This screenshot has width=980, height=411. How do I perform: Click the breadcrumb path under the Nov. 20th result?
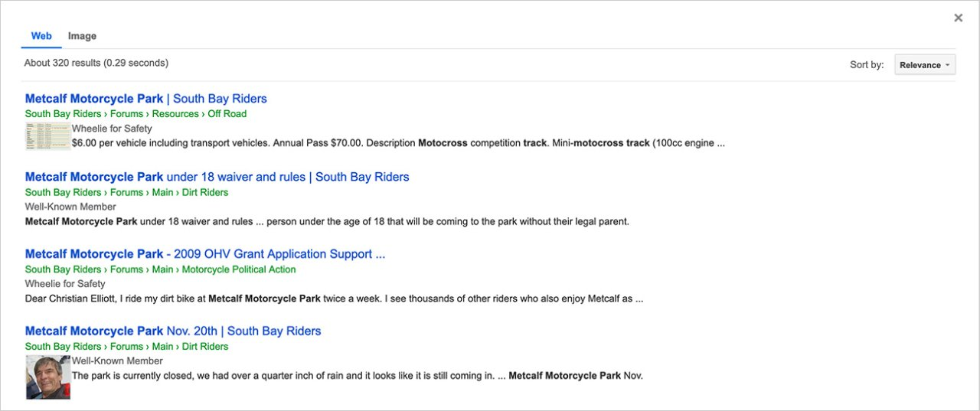126,347
